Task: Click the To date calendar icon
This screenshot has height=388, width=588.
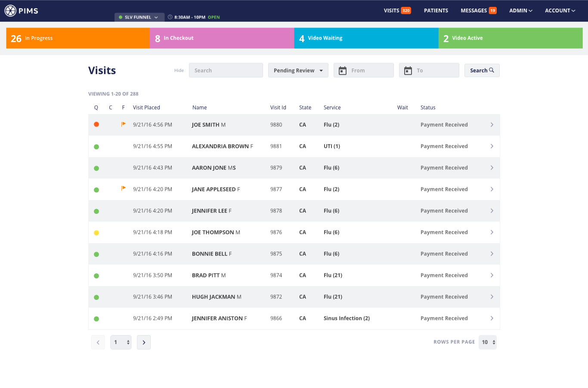Action: tap(408, 71)
